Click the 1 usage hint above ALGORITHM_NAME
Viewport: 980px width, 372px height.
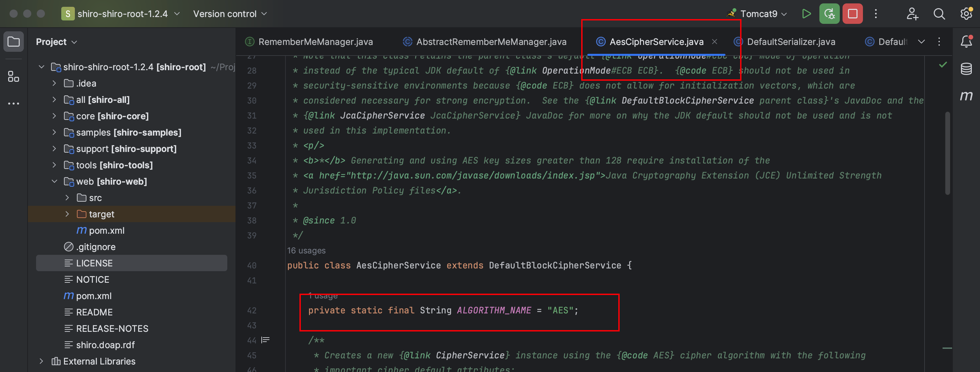(x=323, y=296)
